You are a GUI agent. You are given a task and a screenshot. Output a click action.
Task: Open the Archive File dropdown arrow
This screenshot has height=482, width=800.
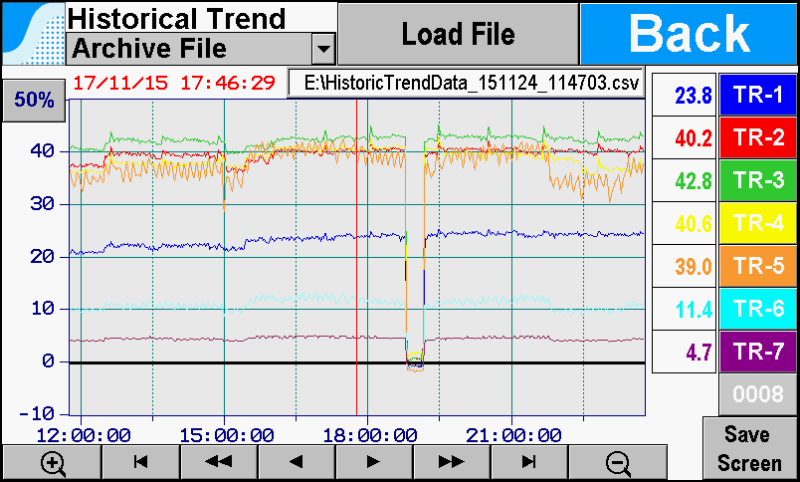(x=323, y=48)
